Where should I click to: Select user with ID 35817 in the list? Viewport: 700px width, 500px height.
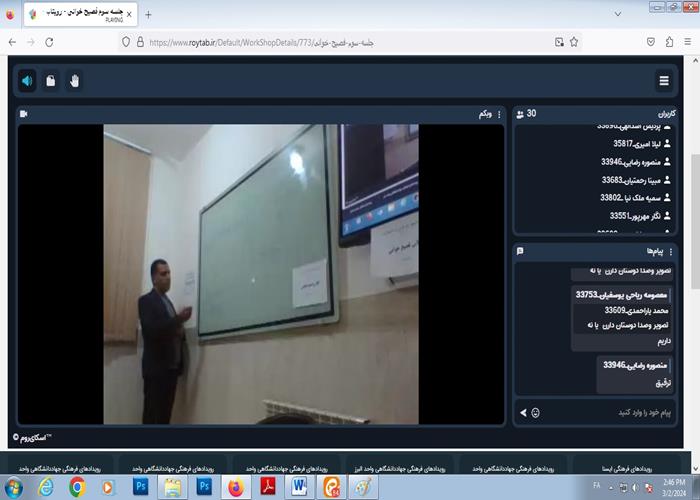click(x=642, y=144)
